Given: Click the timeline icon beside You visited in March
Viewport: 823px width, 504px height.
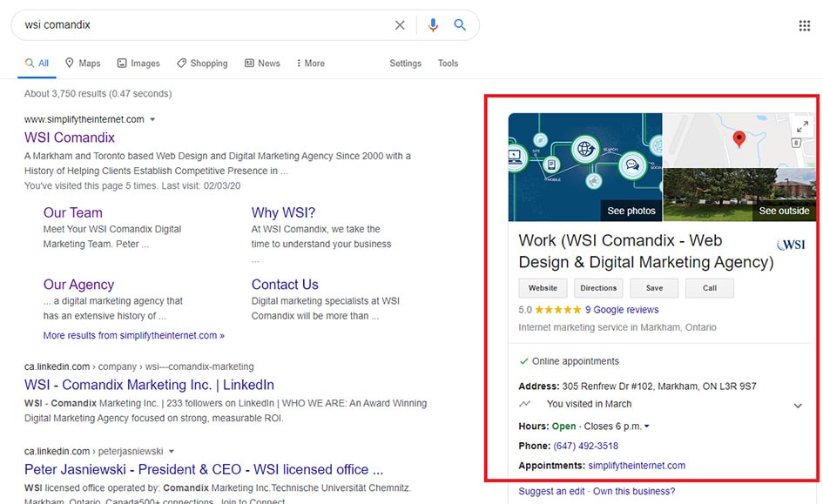Looking at the screenshot, I should 524,404.
